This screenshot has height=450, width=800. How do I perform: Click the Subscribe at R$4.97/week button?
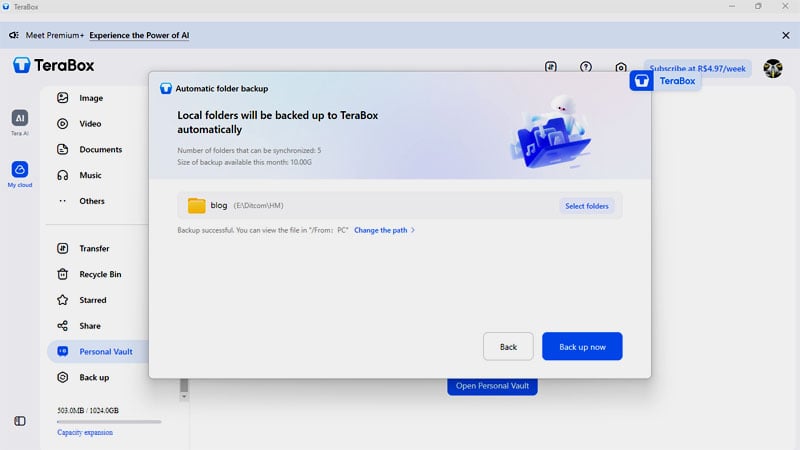pyautogui.click(x=697, y=67)
